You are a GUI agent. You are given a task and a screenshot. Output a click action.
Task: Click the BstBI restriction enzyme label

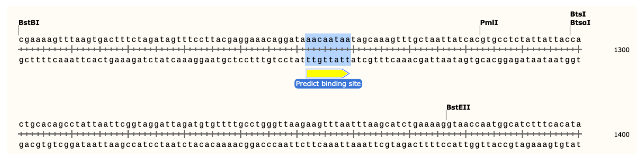(x=29, y=23)
